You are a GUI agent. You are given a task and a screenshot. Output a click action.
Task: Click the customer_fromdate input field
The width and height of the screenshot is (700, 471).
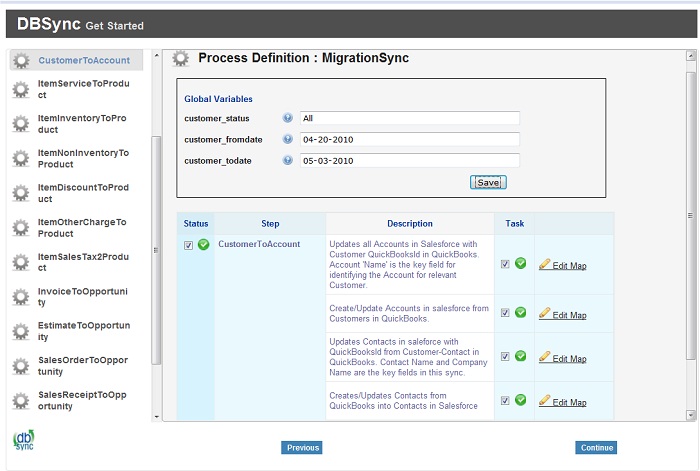409,139
